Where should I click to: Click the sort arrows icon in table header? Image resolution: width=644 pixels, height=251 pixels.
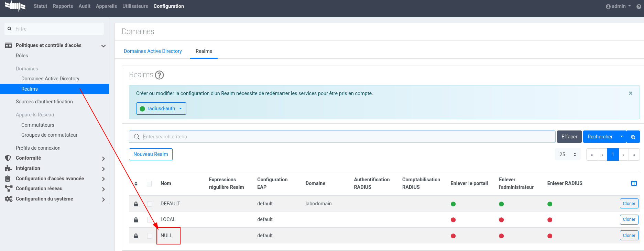[136, 184]
